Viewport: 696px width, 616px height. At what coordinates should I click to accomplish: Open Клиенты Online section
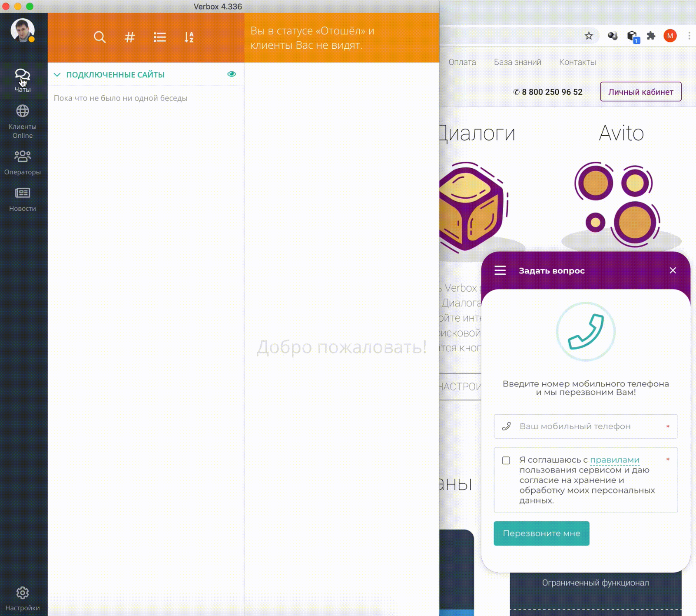pos(23,121)
